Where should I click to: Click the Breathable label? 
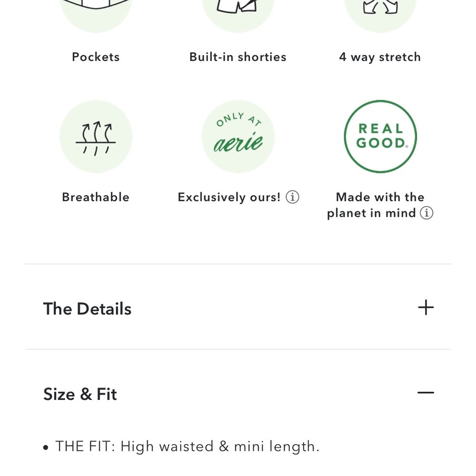click(96, 197)
